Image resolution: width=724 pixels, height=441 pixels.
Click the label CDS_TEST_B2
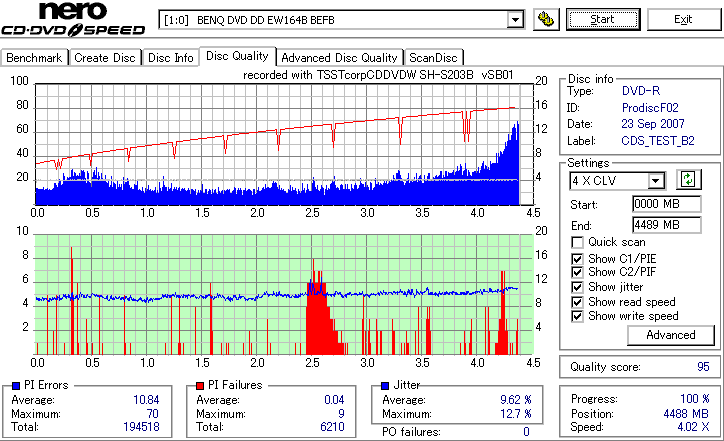click(x=658, y=141)
